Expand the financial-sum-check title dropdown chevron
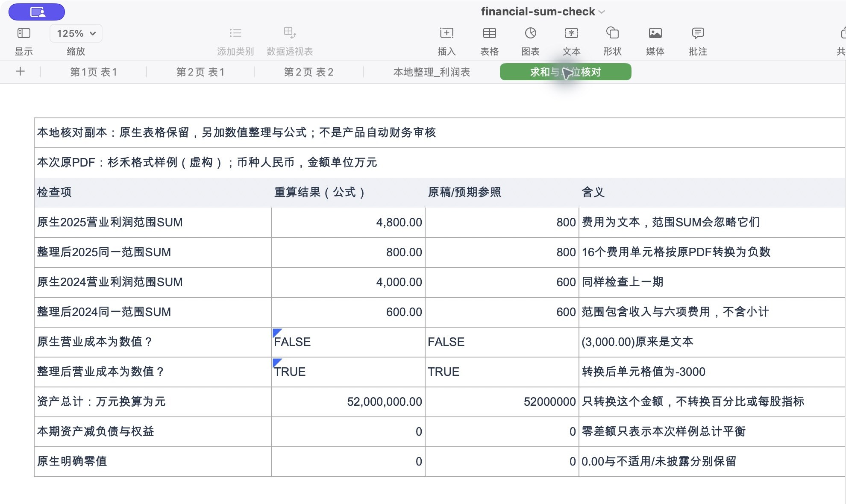The width and height of the screenshot is (846, 504). tap(602, 12)
